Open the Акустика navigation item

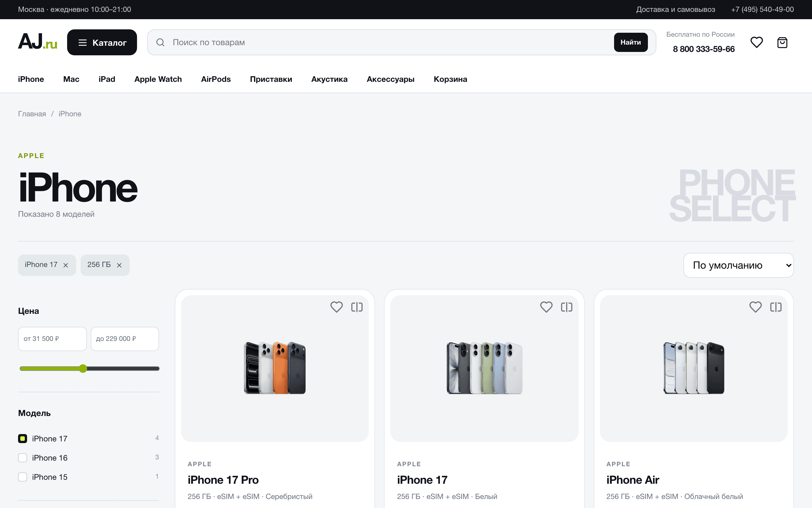tap(330, 79)
